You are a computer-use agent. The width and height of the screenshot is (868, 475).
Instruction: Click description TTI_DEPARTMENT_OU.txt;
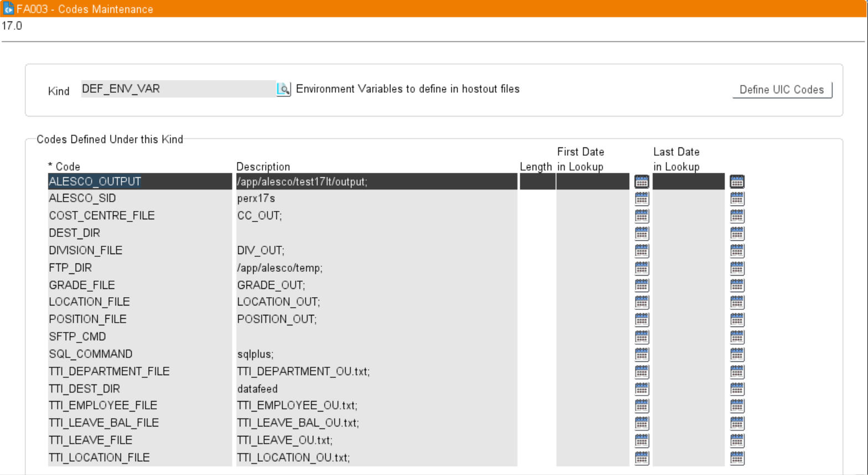377,372
